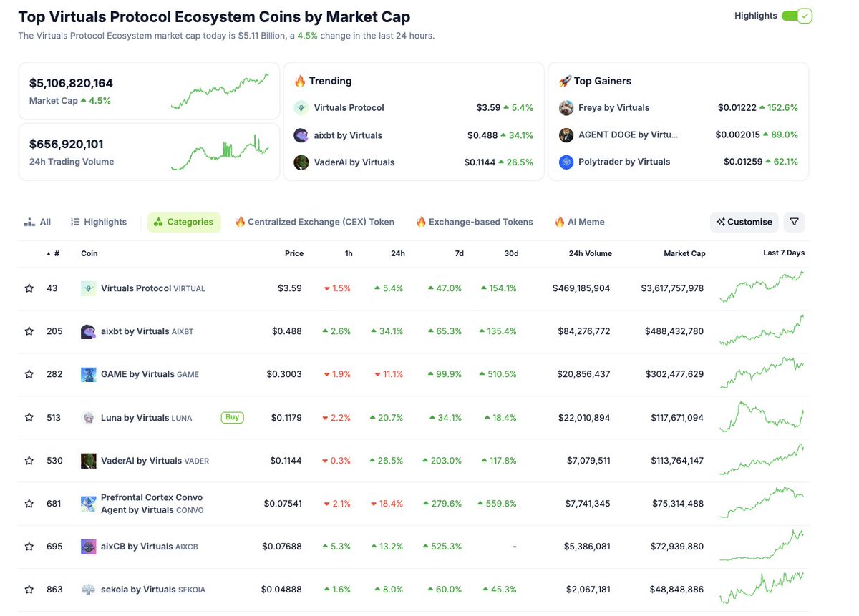Favorite Virtuals Protocol with its star
859x616 pixels.
click(29, 288)
